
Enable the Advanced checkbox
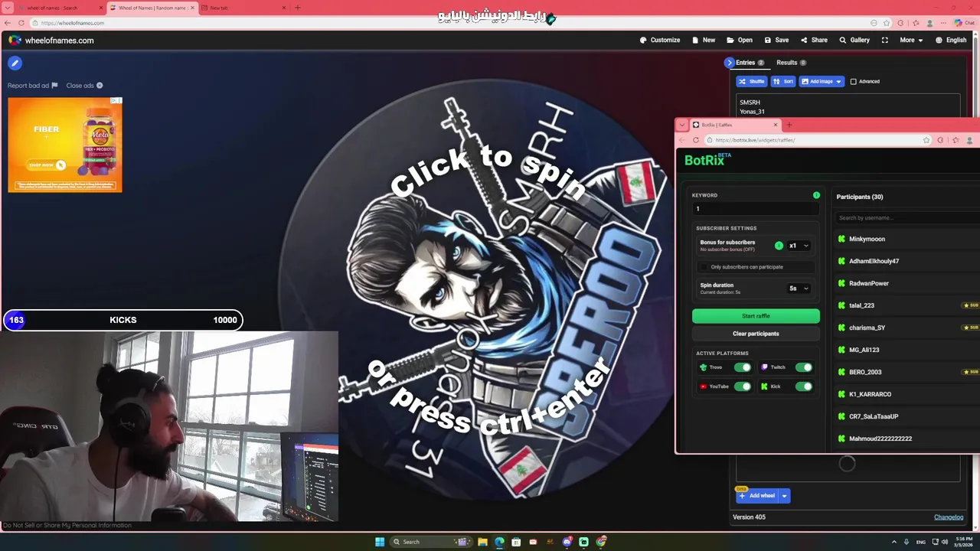pyautogui.click(x=854, y=81)
